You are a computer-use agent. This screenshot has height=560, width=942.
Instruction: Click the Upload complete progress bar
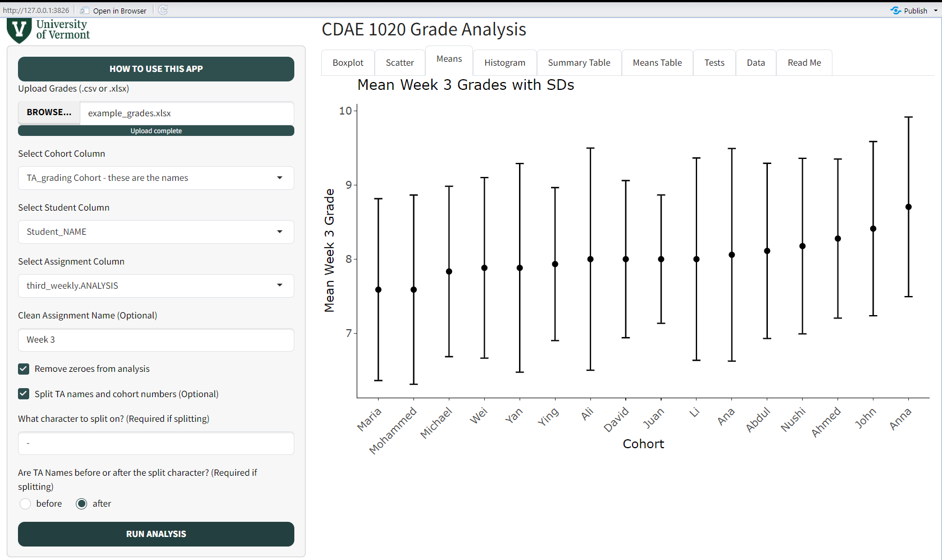click(156, 131)
